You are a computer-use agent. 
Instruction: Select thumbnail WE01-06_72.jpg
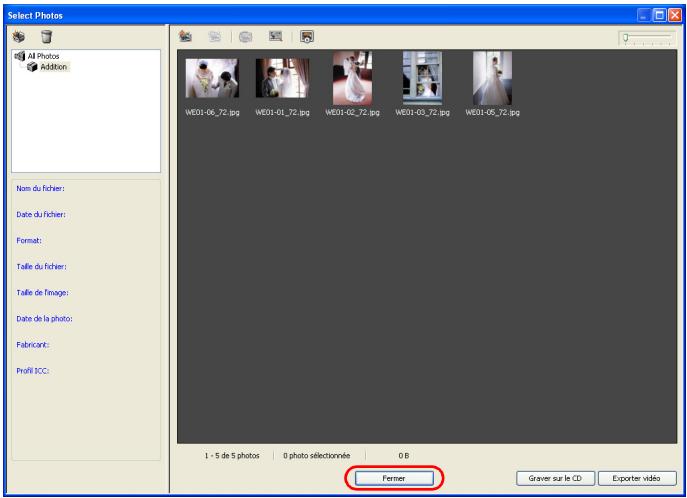click(212, 78)
